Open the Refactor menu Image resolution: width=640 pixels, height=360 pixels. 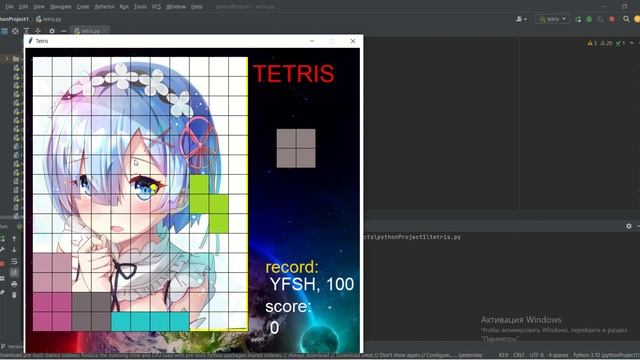tap(104, 7)
